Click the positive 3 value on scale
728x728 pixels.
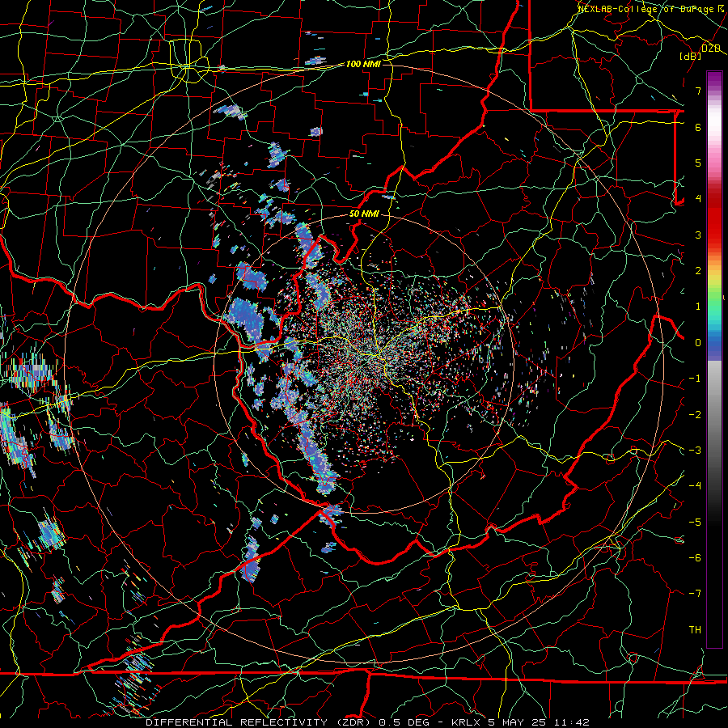[698, 235]
